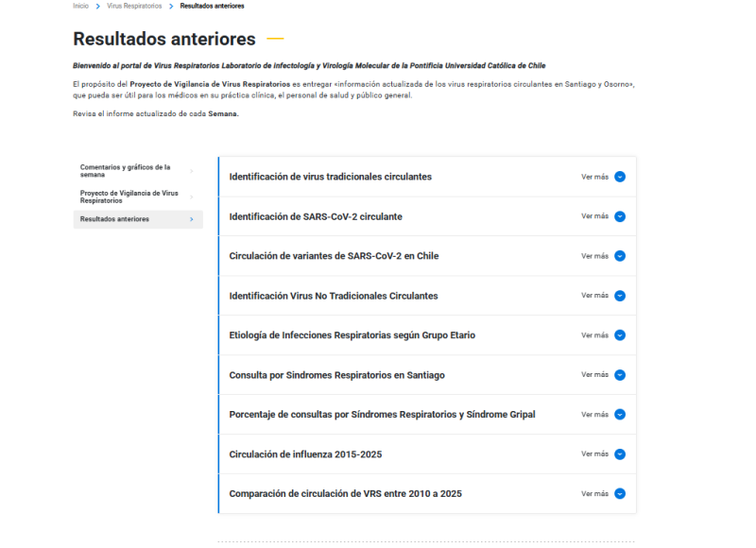Click the blue chevron icon for Porcentaje de consultas row
Screen dimensions: 756x548
click(620, 415)
